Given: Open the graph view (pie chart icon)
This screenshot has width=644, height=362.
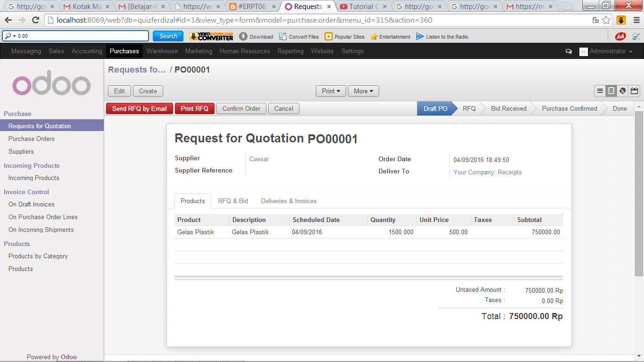Looking at the screenshot, I should tap(622, 91).
